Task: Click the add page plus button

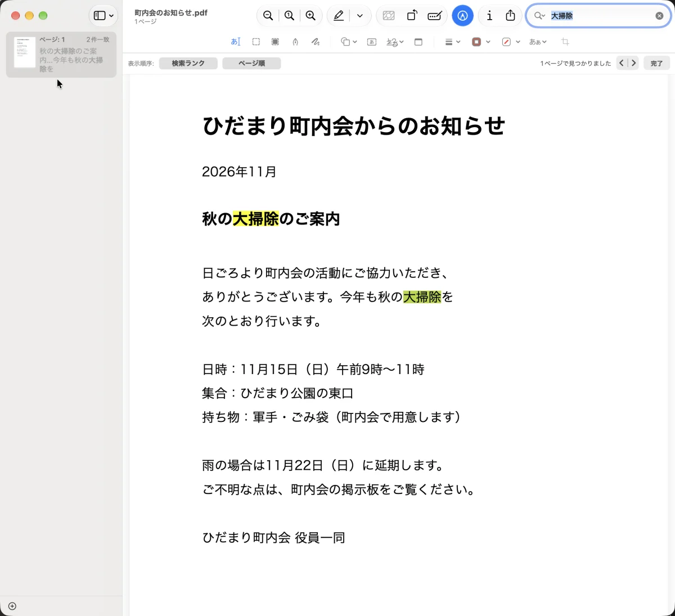Action: [x=12, y=606]
